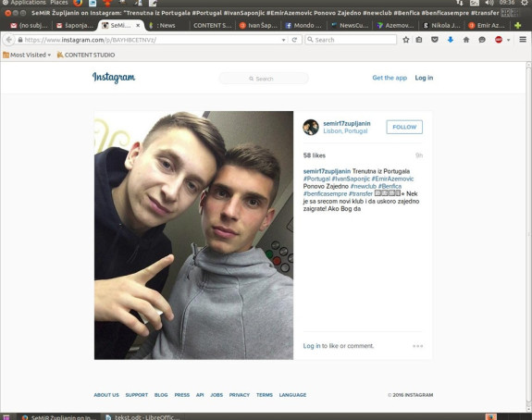
Task: Expand the Adblock icon dropdown arrow
Action: (x=508, y=40)
